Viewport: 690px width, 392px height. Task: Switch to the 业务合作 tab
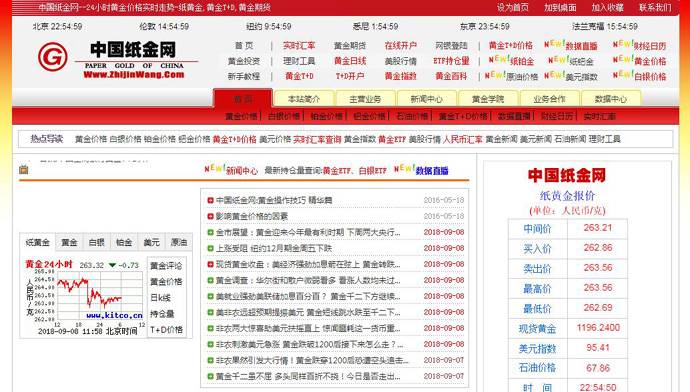pos(549,99)
